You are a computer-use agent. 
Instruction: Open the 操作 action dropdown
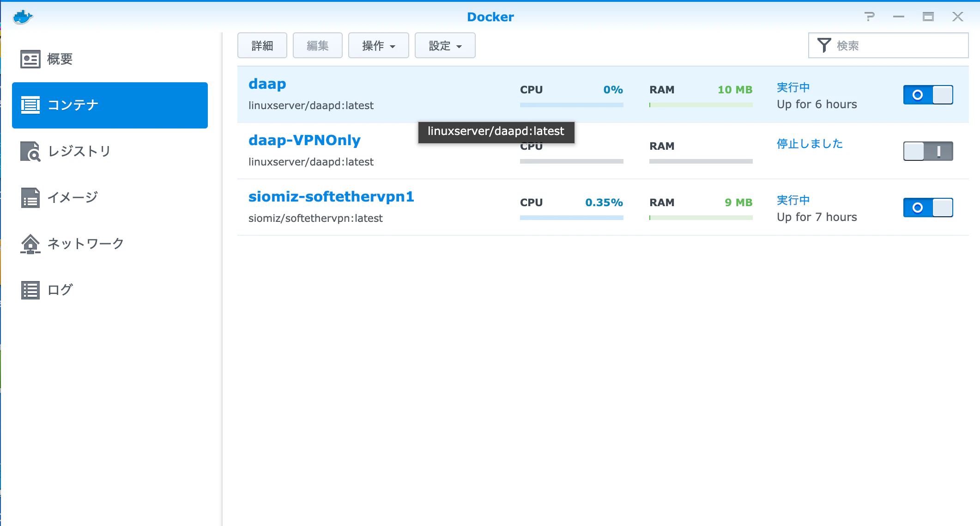pyautogui.click(x=379, y=45)
